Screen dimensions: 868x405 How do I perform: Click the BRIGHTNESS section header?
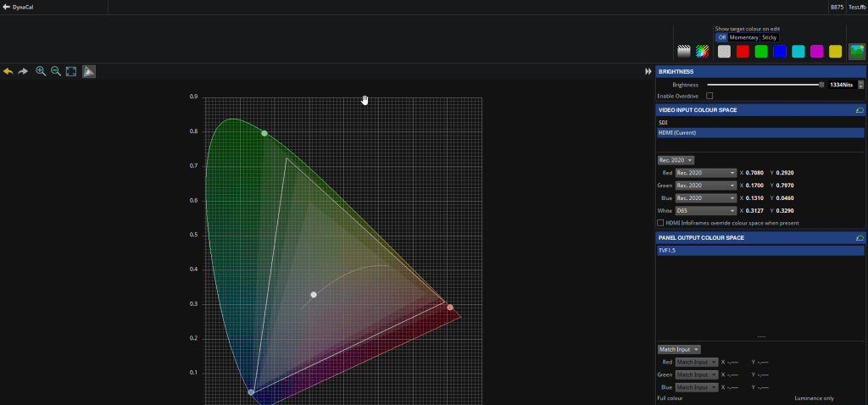coord(760,72)
